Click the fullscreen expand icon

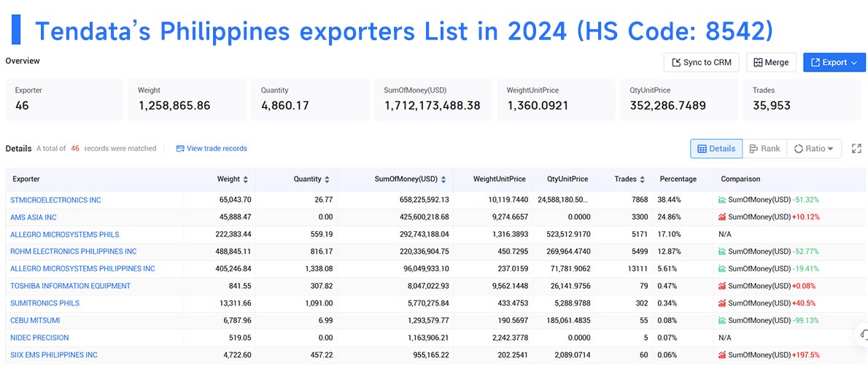tap(856, 148)
